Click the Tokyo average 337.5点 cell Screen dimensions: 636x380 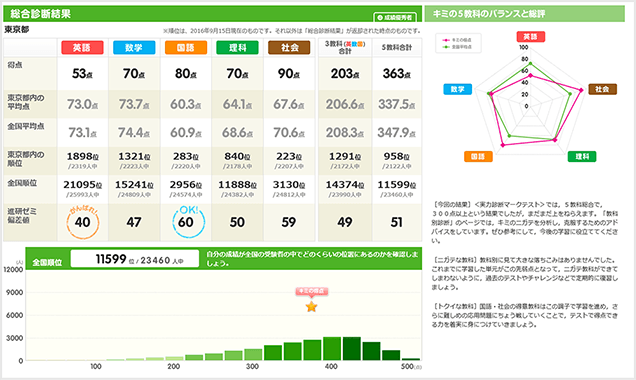(x=396, y=104)
